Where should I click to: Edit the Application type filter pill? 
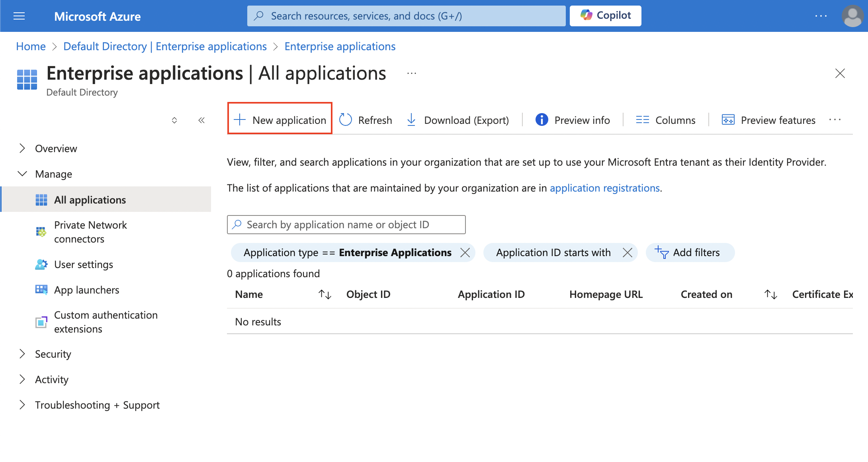pos(347,253)
